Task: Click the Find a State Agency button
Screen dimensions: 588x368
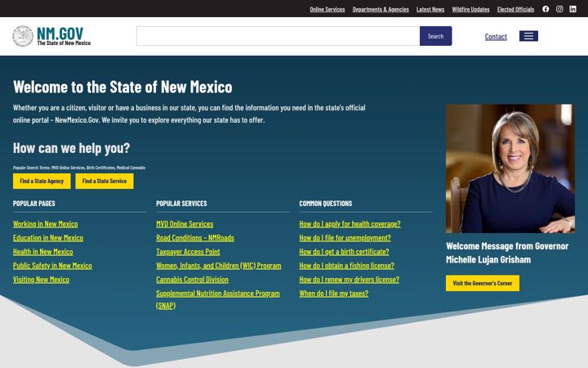Action: point(42,181)
